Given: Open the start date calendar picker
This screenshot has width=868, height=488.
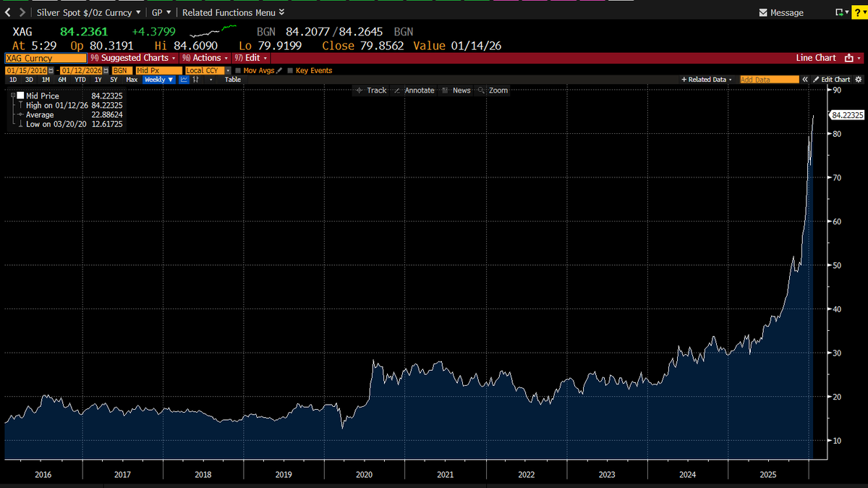Looking at the screenshot, I should [x=51, y=70].
